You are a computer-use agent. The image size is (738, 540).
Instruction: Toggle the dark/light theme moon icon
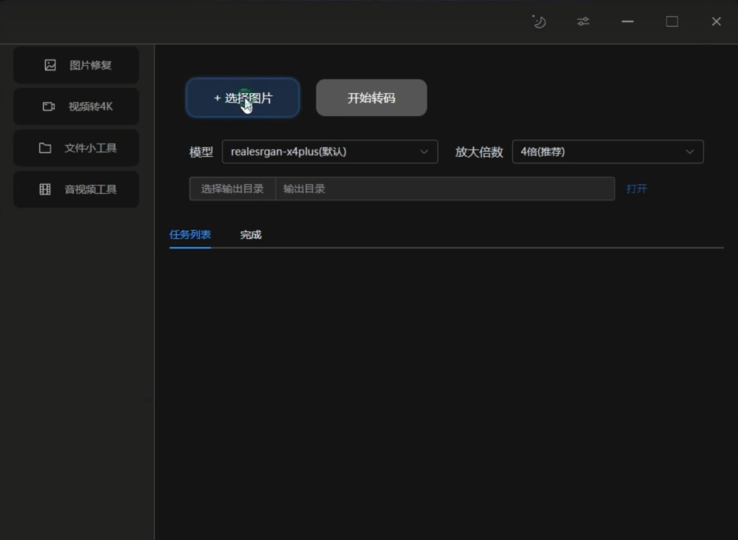coord(539,21)
